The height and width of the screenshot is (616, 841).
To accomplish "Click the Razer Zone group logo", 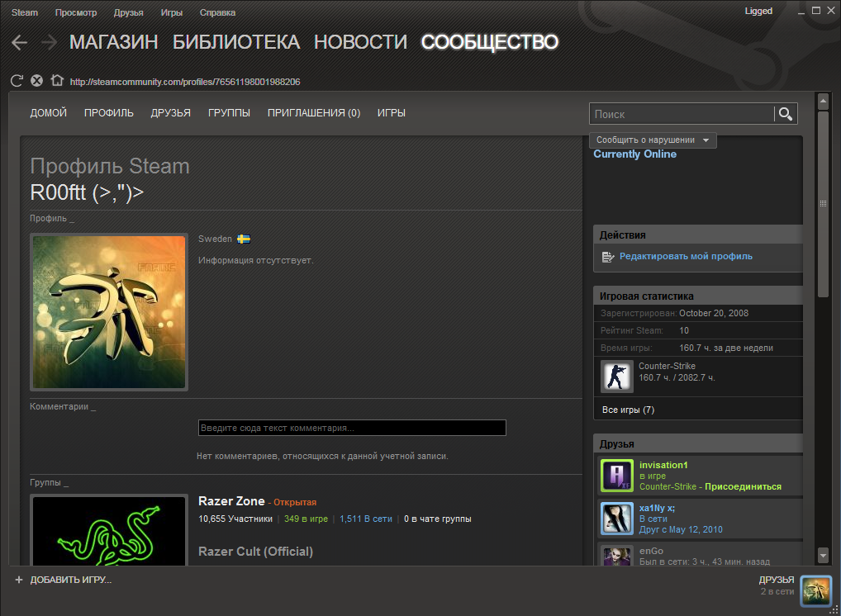I will coord(109,530).
